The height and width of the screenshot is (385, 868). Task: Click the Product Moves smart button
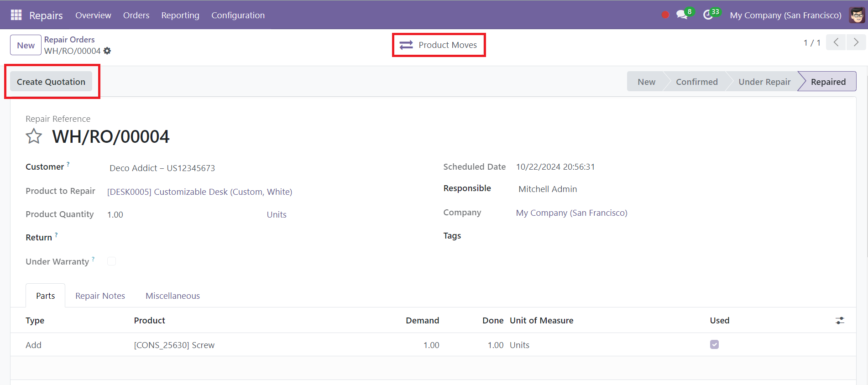(439, 45)
